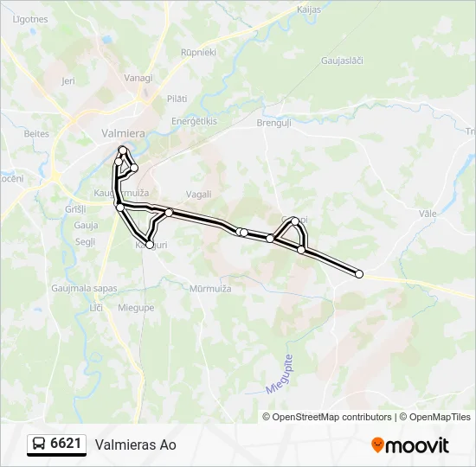Select the stop marker east of Kaugurmuiža junction
This screenshot has height=467, width=476.
tap(169, 213)
